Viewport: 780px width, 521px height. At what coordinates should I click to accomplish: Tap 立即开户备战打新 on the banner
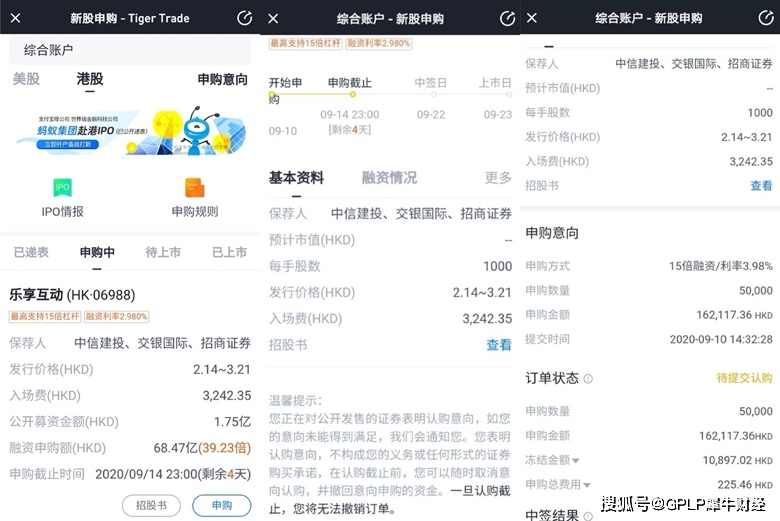(68, 144)
